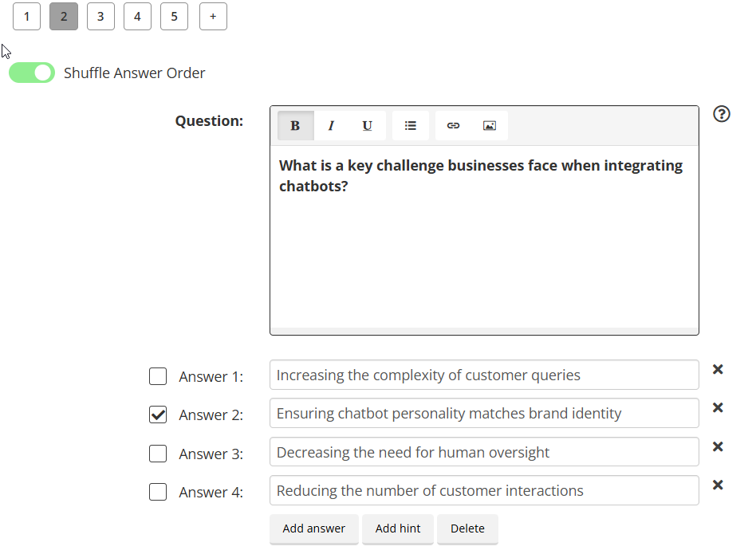This screenshot has height=558, width=756.
Task: Remove Answer 2 with its X icon
Action: click(x=718, y=408)
